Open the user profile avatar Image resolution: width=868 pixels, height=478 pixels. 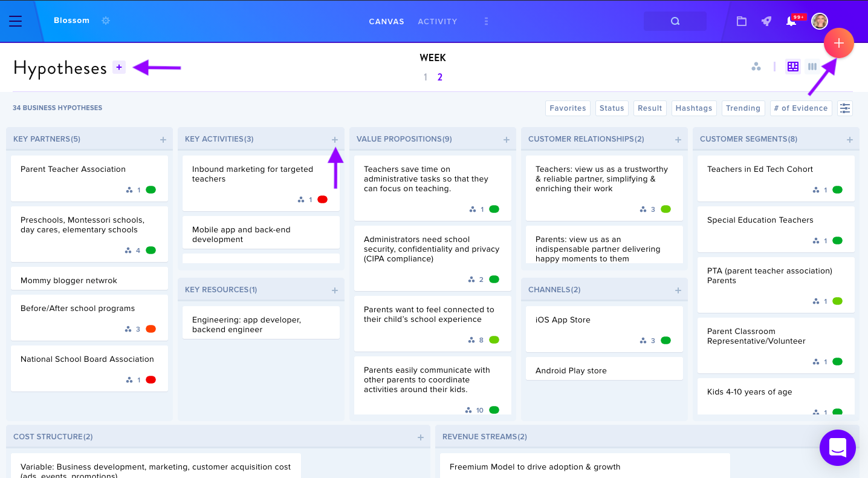click(820, 21)
